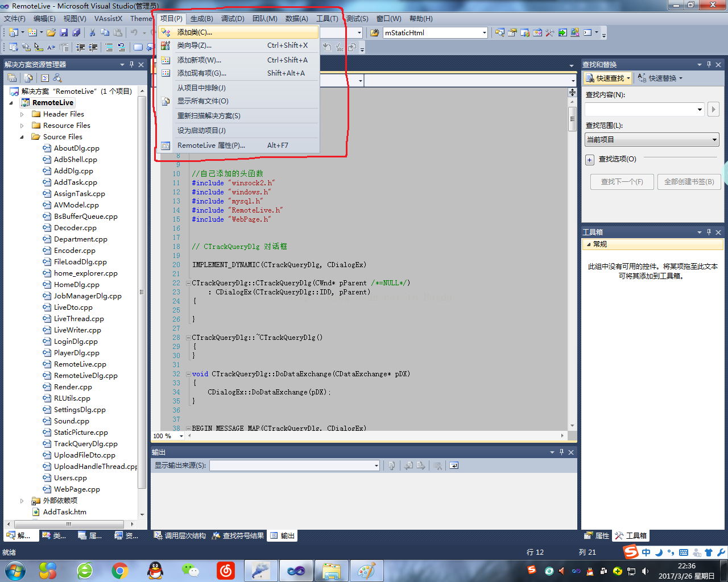The height and width of the screenshot is (582, 728).
Task: Open Google Chrome from the taskbar
Action: [x=119, y=570]
